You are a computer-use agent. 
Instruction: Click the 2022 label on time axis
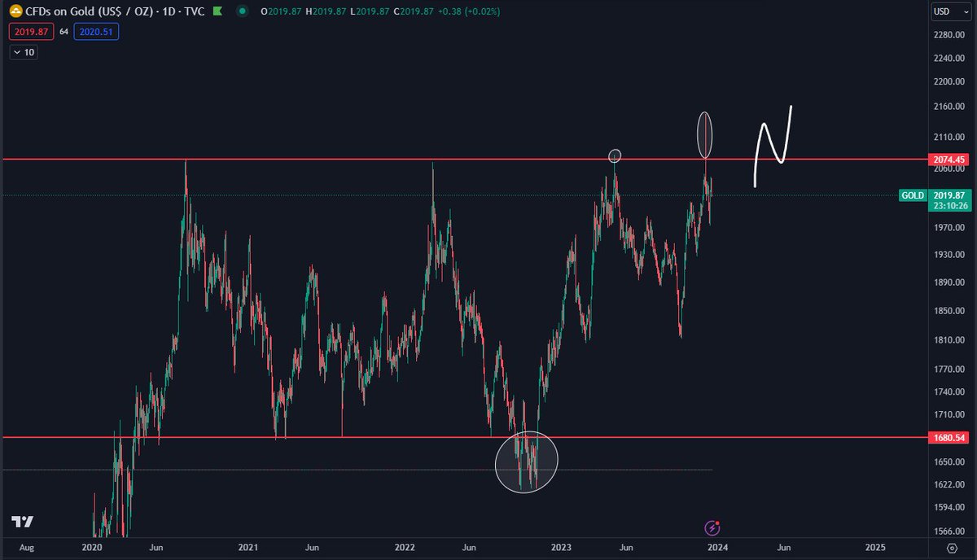pos(404,547)
